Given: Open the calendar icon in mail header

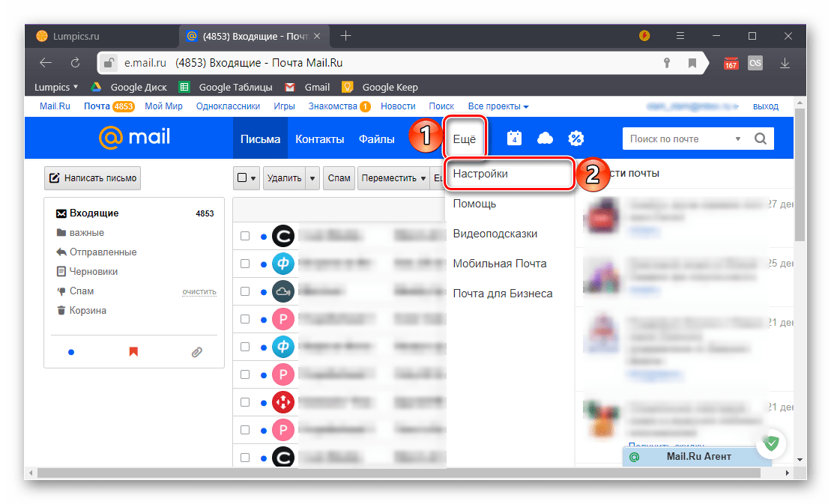Looking at the screenshot, I should coord(514,139).
